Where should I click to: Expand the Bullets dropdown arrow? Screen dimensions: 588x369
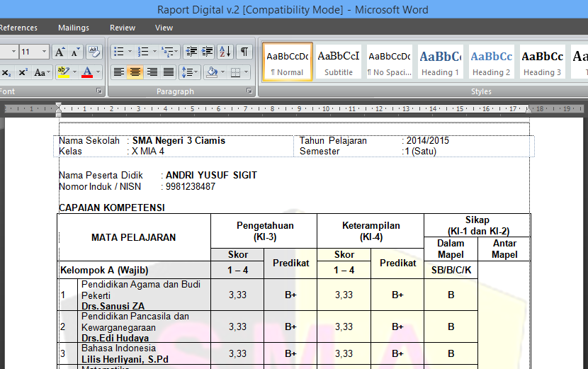[x=130, y=52]
